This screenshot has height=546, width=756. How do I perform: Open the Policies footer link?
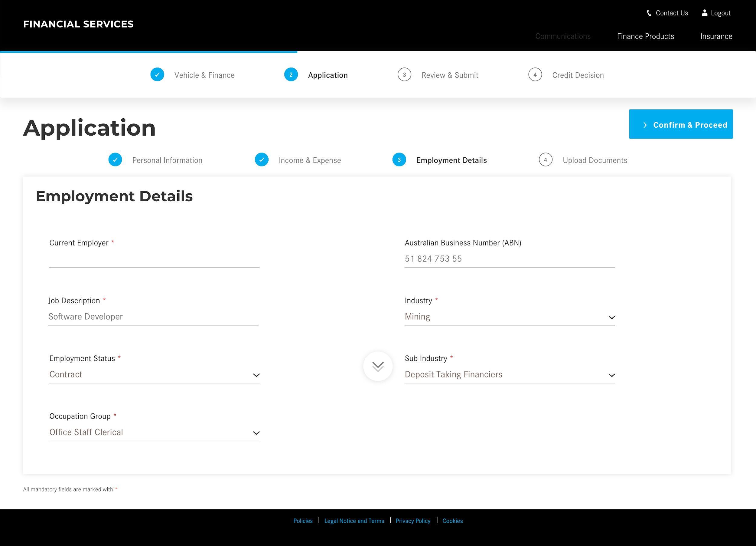tap(303, 521)
